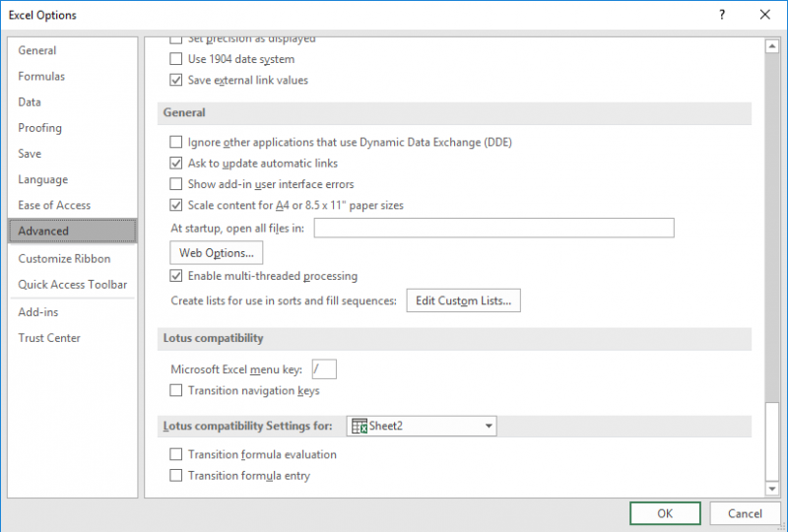Click the scrollbar down arrow
Image resolution: width=788 pixels, height=532 pixels.
[771, 488]
